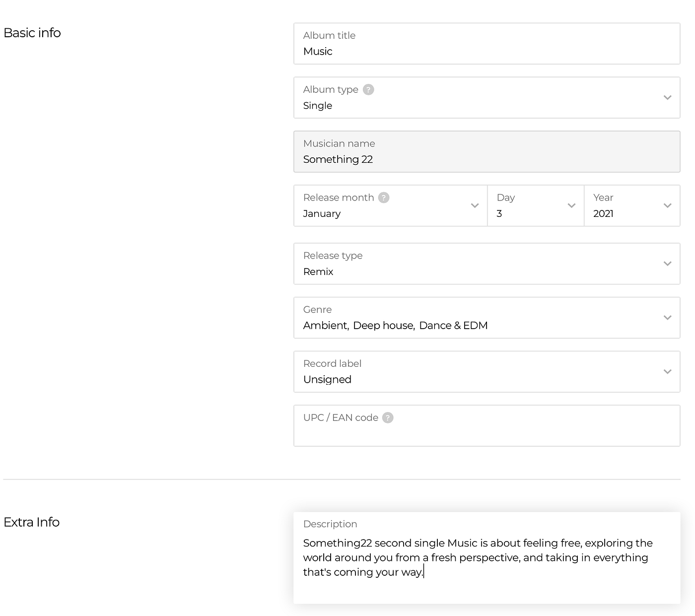The image size is (695, 616).
Task: Click the Musician name field
Action: coord(486,159)
